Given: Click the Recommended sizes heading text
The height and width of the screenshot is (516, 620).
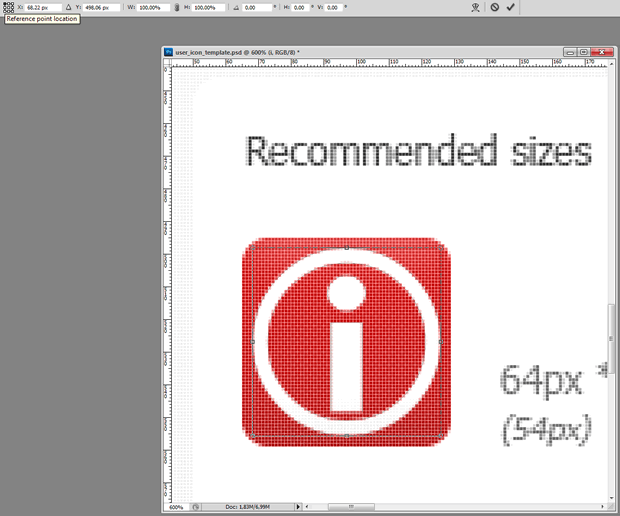Looking at the screenshot, I should 418,151.
